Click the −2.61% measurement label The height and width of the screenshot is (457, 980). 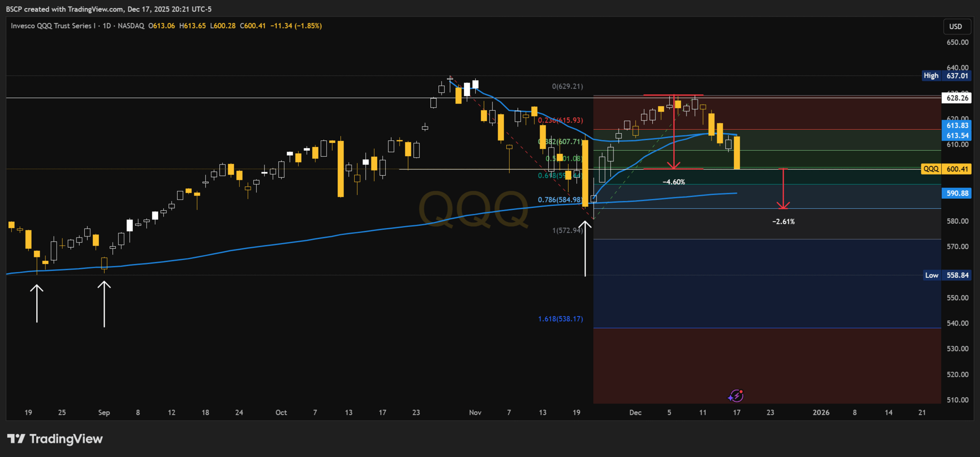pyautogui.click(x=783, y=222)
